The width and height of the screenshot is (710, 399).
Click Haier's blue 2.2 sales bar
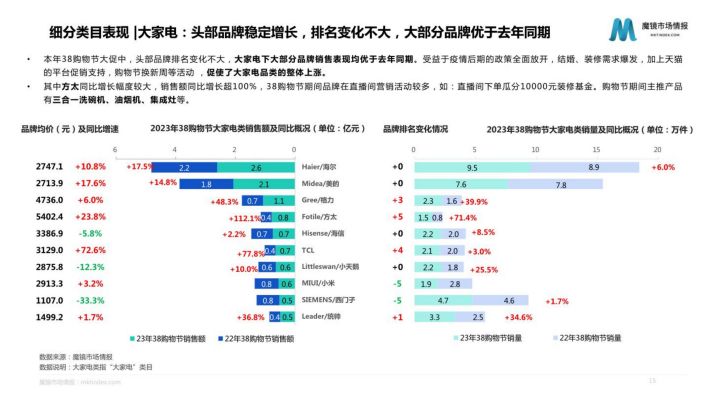coord(184,168)
